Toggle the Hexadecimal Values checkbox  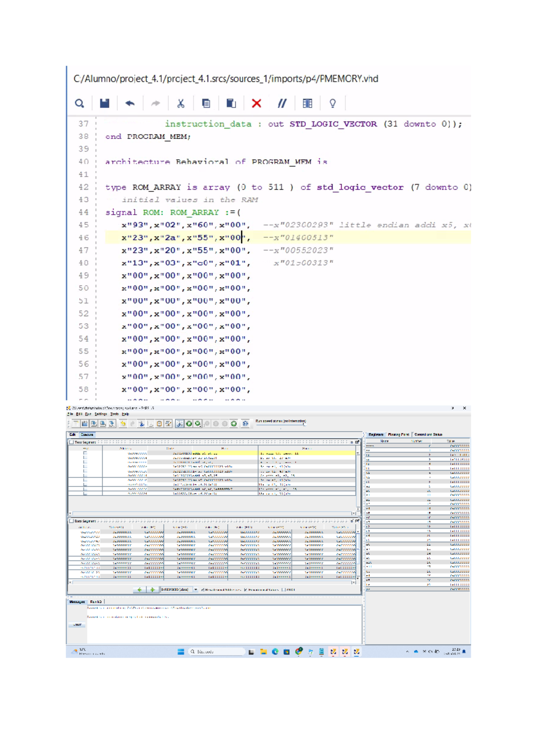(x=246, y=590)
